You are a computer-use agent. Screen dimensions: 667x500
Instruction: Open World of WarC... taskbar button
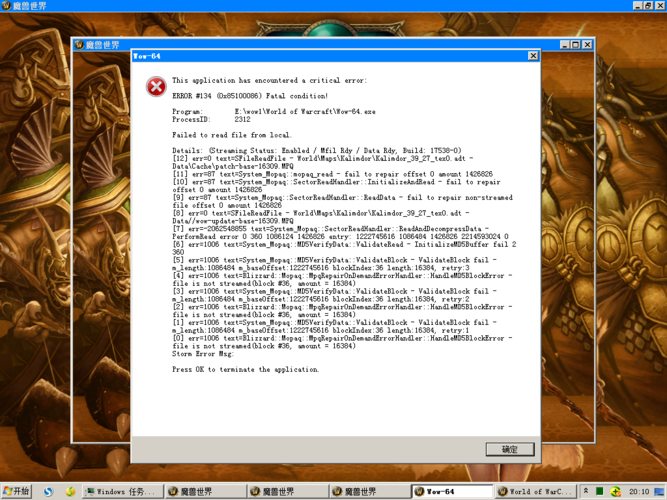coord(536,491)
